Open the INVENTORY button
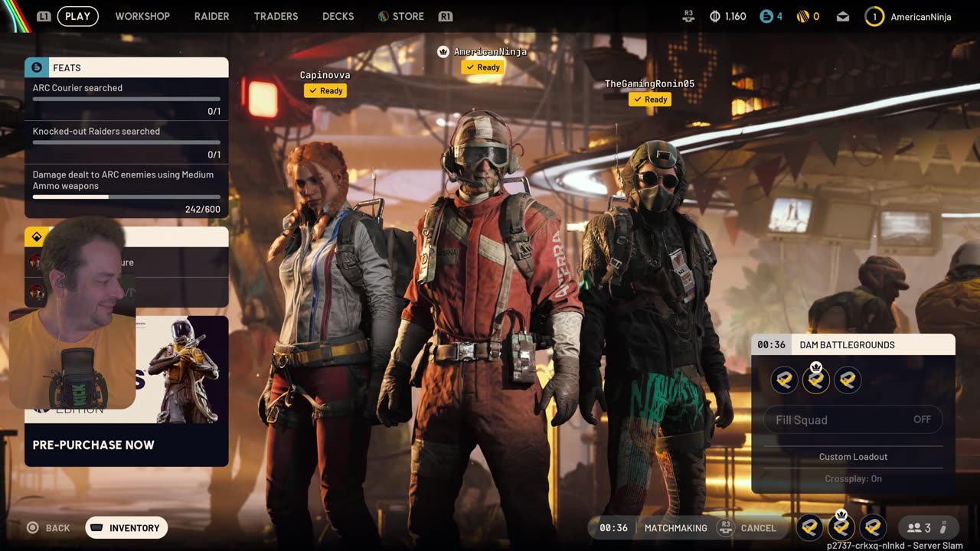This screenshot has height=551, width=980. (x=126, y=527)
